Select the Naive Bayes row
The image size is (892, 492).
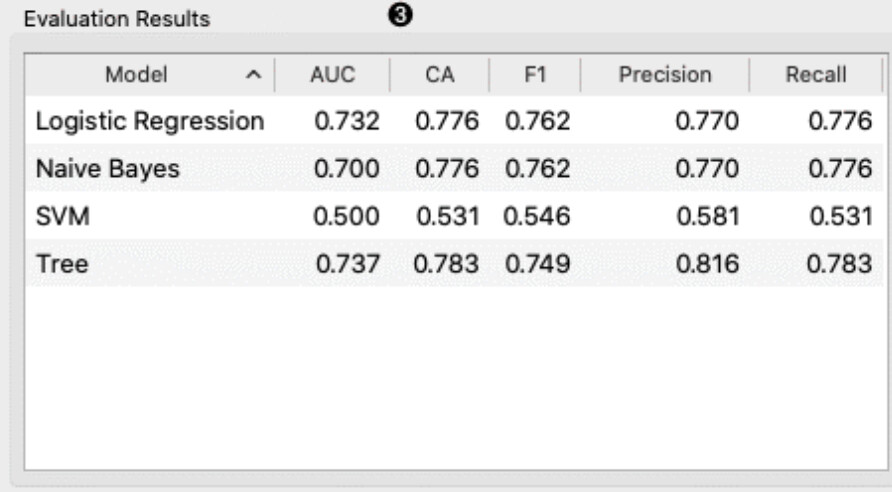(454, 168)
